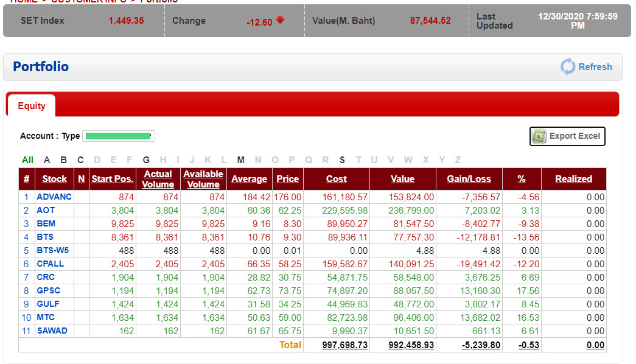The height and width of the screenshot is (364, 636).
Task: Sort by Value column header
Action: 402,179
